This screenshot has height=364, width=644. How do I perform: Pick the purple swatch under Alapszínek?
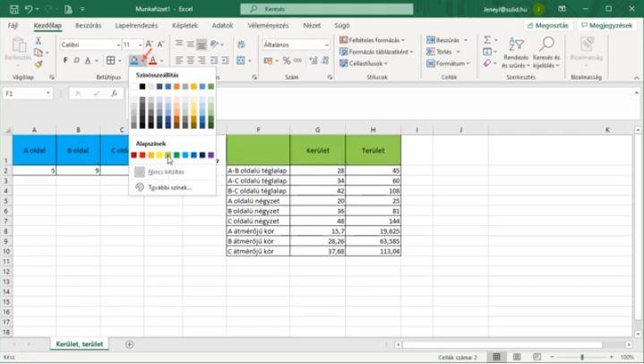210,155
